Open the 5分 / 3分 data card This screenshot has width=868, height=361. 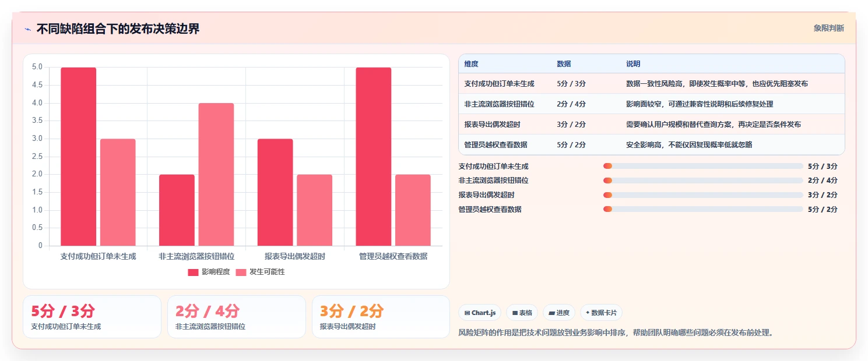tap(92, 317)
